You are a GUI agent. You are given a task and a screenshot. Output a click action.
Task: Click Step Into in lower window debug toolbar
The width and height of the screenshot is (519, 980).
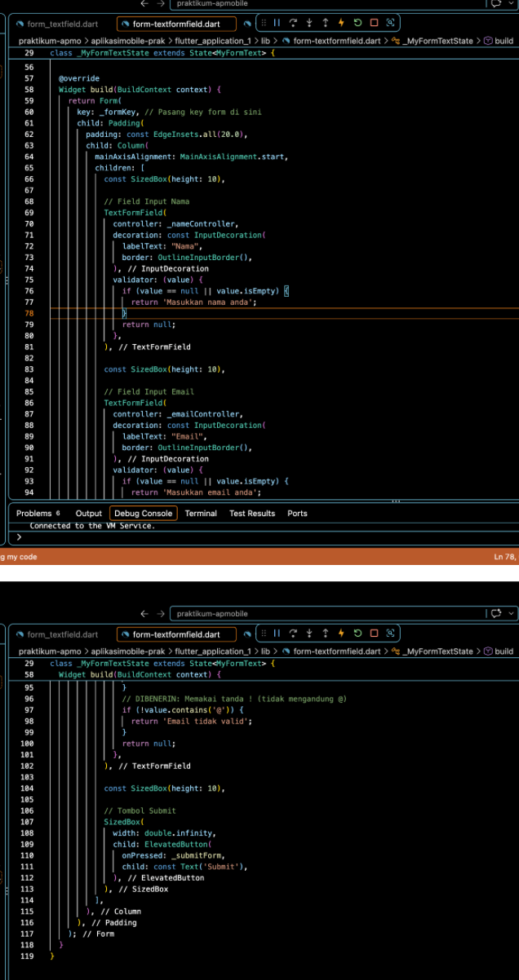pos(308,633)
